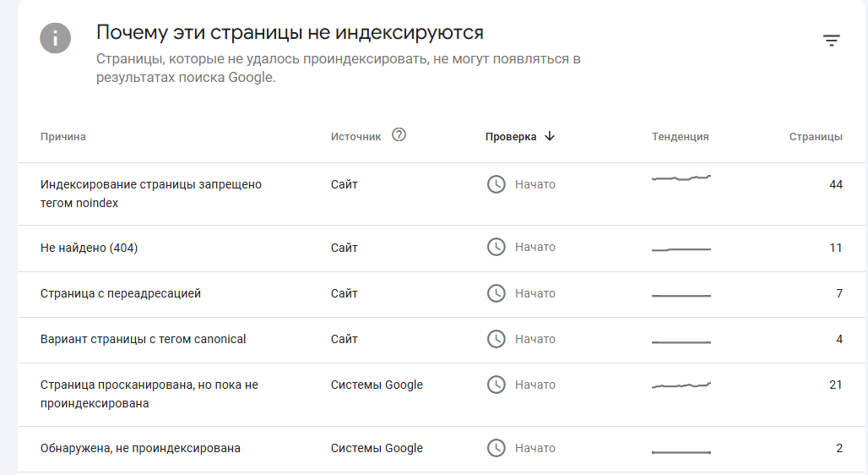The image size is (868, 475).
Task: Open the 'Страница с переадресацией' reason
Action: pyautogui.click(x=121, y=293)
